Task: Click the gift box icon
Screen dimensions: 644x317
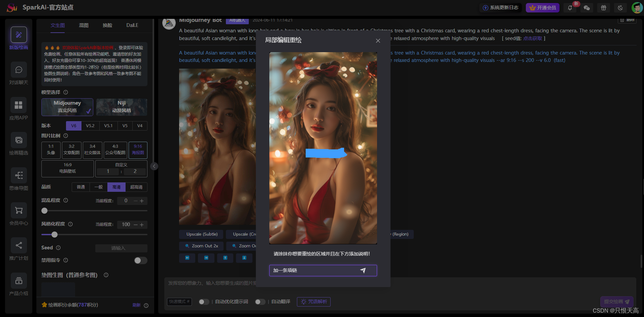Action: 604,8
